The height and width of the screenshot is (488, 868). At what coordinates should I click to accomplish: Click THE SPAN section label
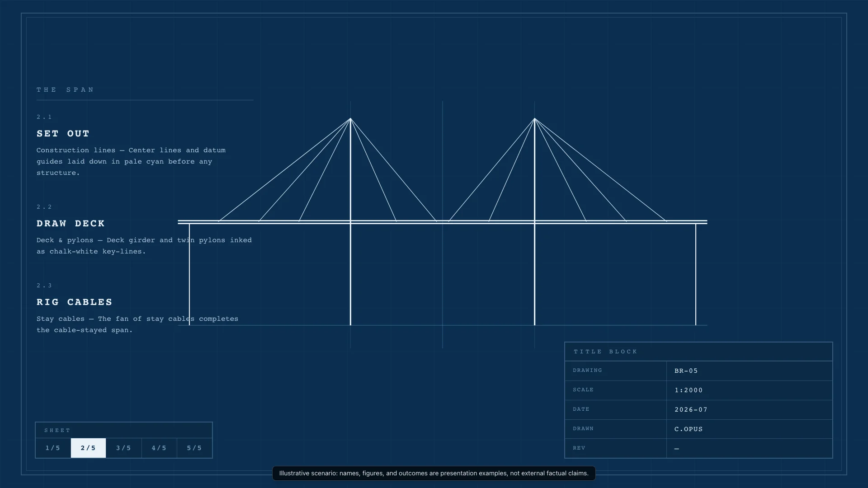click(x=65, y=90)
